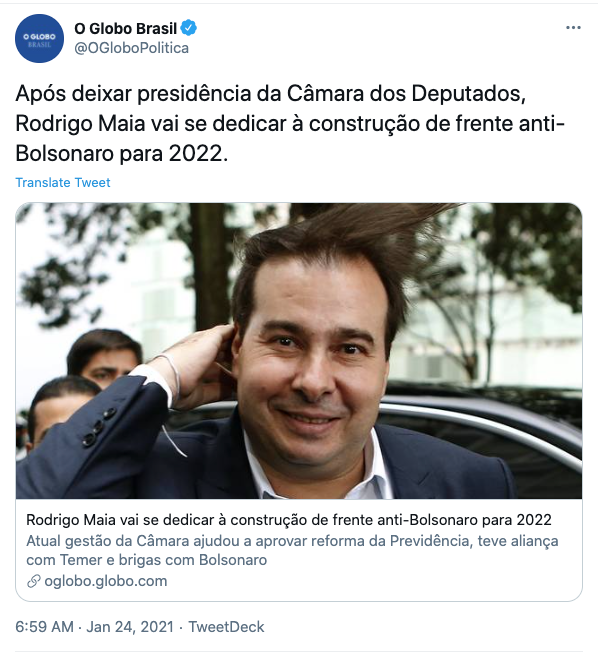598x653 pixels.
Task: Click the 6:59 AM Jan 24, 2021 timestamp
Action: (94, 627)
